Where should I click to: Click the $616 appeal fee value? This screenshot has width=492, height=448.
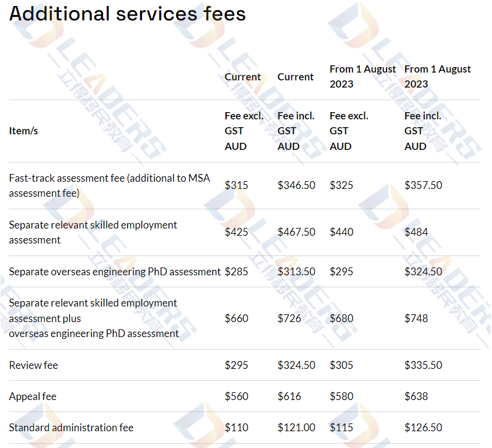(x=289, y=396)
